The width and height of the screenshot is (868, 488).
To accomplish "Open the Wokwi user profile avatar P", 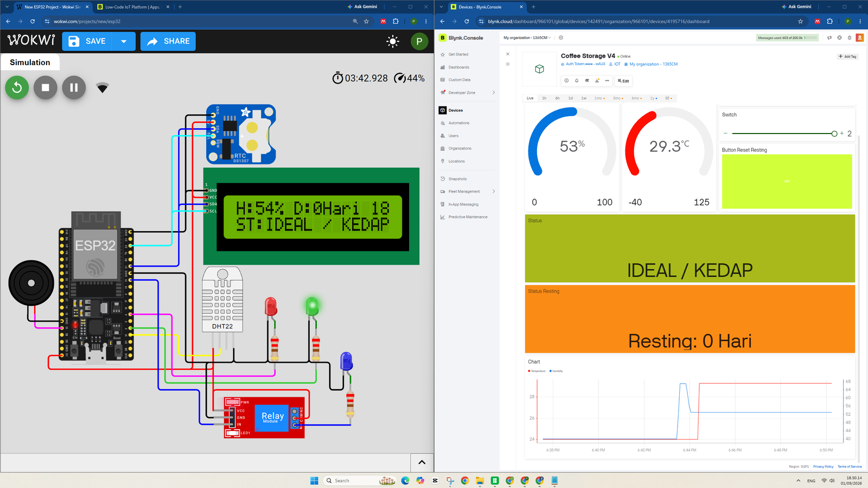I will coord(419,41).
